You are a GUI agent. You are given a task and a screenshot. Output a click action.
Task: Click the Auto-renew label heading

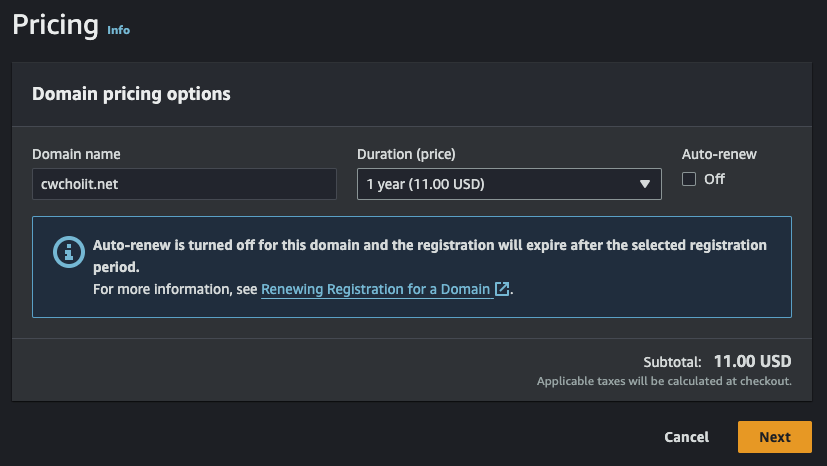point(719,154)
